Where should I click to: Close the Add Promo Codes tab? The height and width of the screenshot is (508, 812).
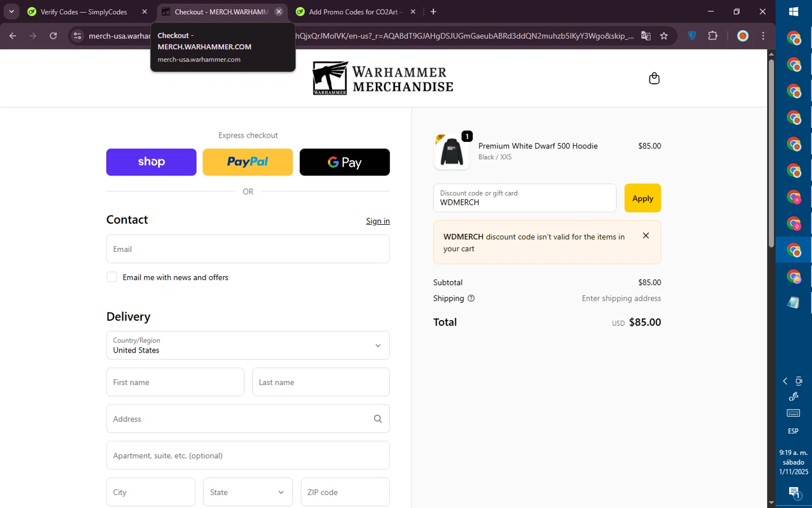tap(413, 12)
